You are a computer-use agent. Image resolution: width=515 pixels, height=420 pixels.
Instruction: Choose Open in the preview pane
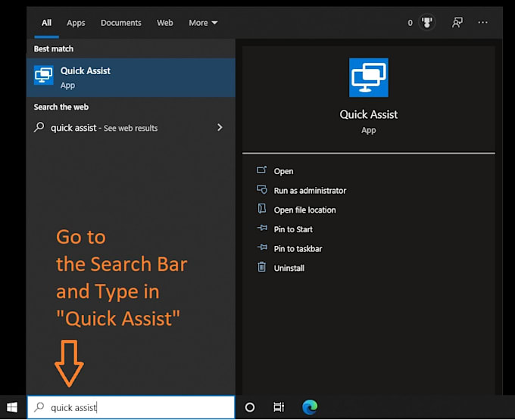click(x=283, y=171)
